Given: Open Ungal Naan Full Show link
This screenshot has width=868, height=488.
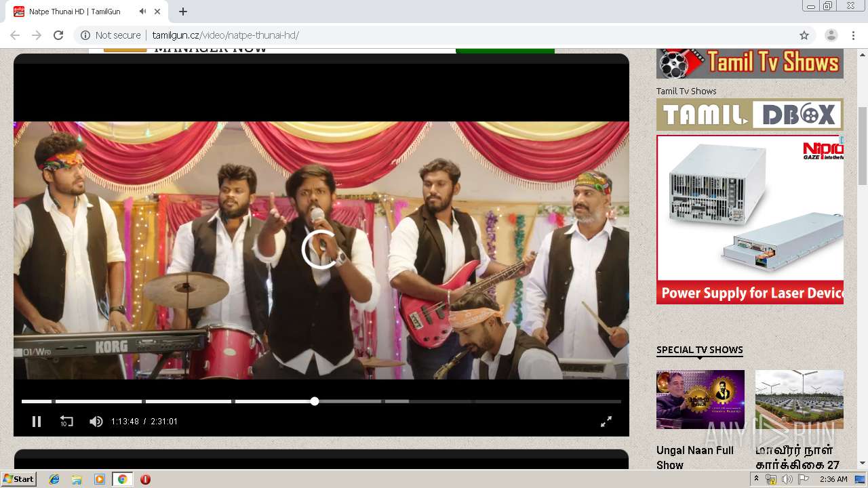Looking at the screenshot, I should [695, 457].
